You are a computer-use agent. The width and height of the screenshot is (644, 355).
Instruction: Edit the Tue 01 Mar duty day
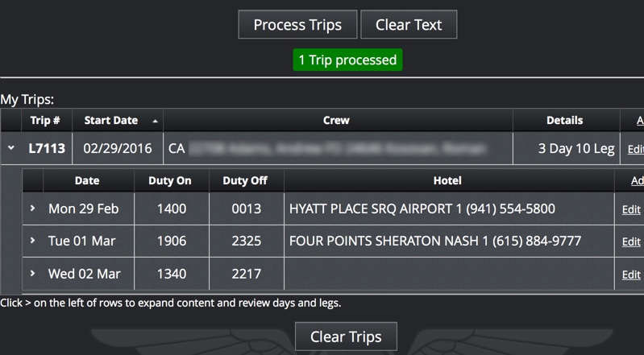coord(631,241)
